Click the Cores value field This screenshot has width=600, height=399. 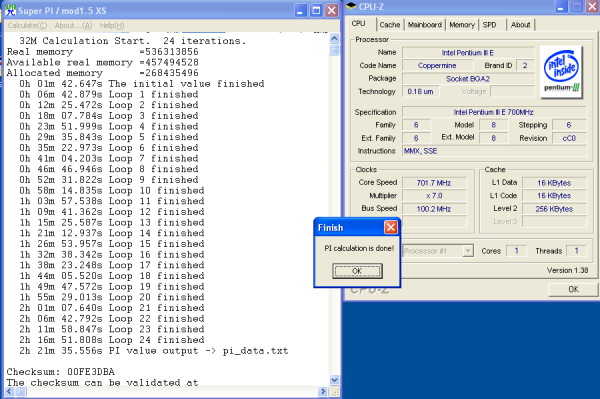tap(516, 251)
